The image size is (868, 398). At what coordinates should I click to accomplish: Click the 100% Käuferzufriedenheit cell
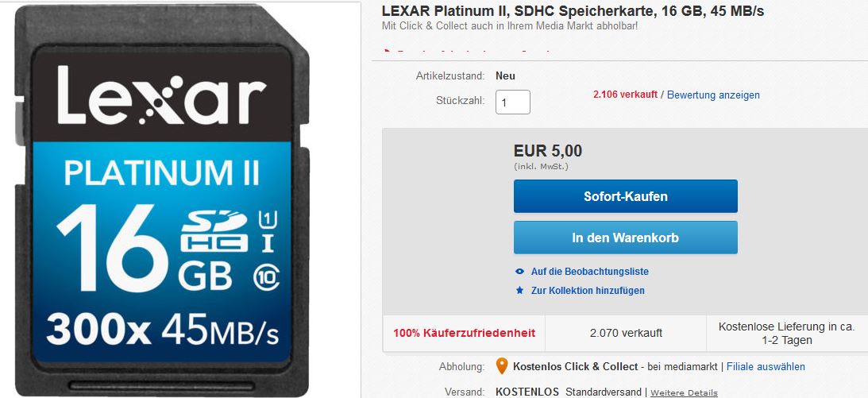[464, 333]
